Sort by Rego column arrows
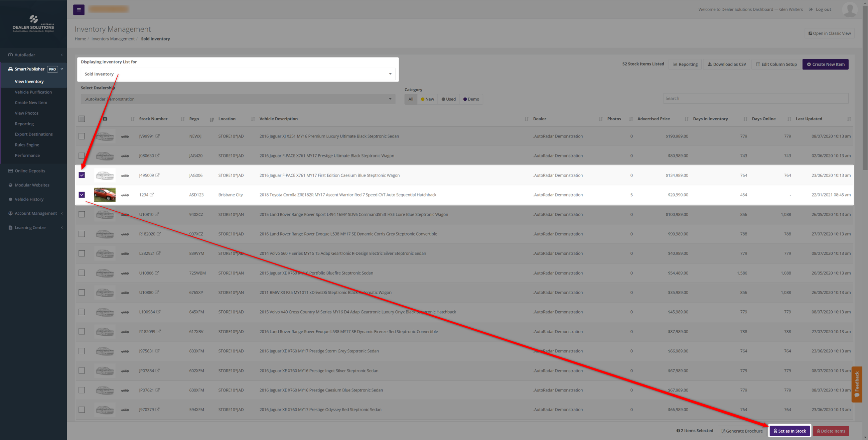Image resolution: width=868 pixels, height=440 pixels. click(212, 119)
